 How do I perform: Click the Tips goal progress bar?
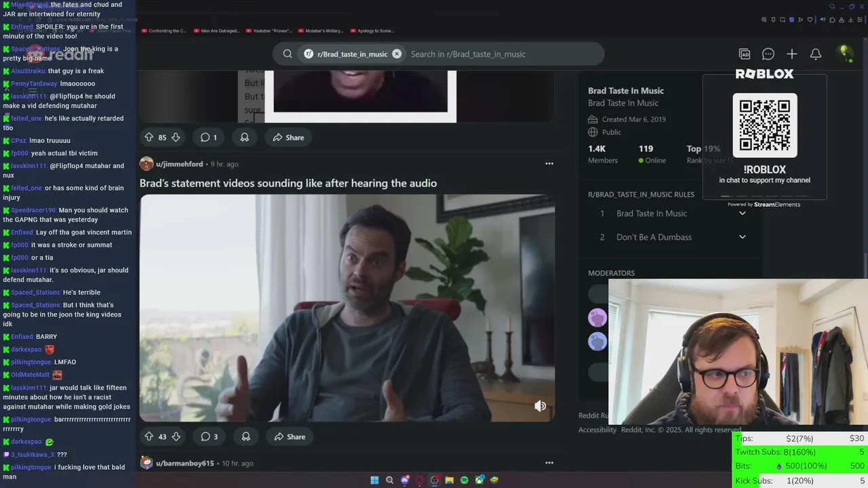point(800,439)
